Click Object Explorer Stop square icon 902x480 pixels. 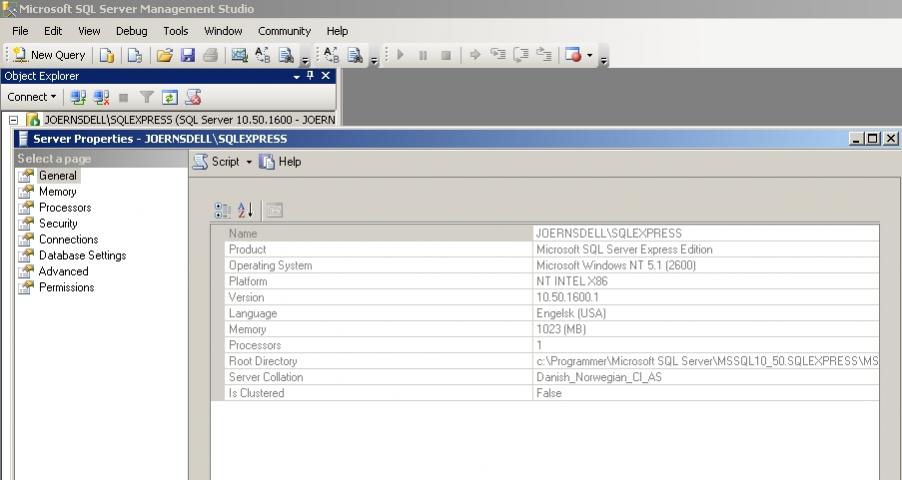coord(123,98)
